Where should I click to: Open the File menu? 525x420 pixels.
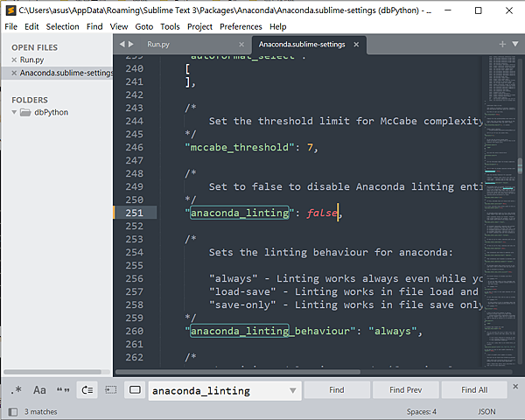(11, 26)
